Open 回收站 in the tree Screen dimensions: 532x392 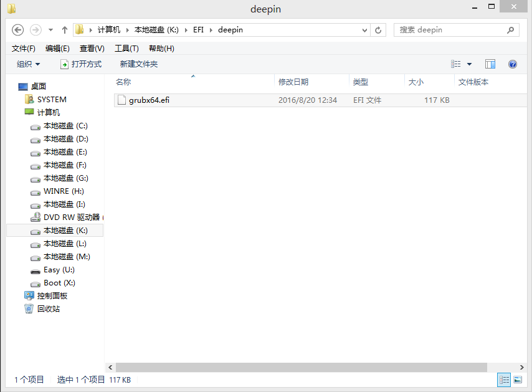tap(42, 309)
